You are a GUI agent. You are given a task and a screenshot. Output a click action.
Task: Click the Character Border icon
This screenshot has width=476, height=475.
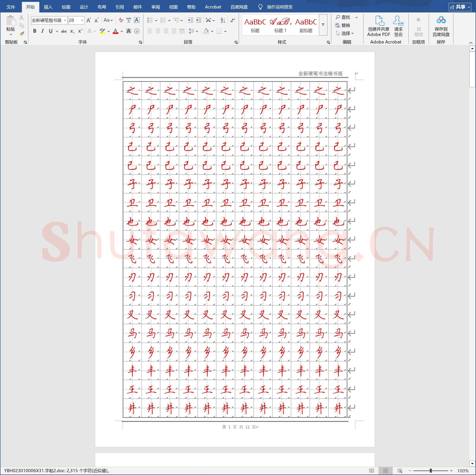[137, 20]
